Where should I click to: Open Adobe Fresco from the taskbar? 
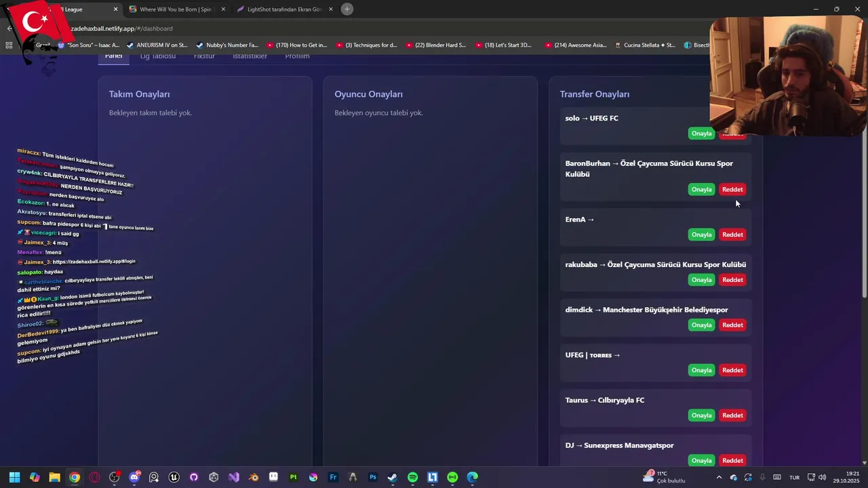point(333,477)
